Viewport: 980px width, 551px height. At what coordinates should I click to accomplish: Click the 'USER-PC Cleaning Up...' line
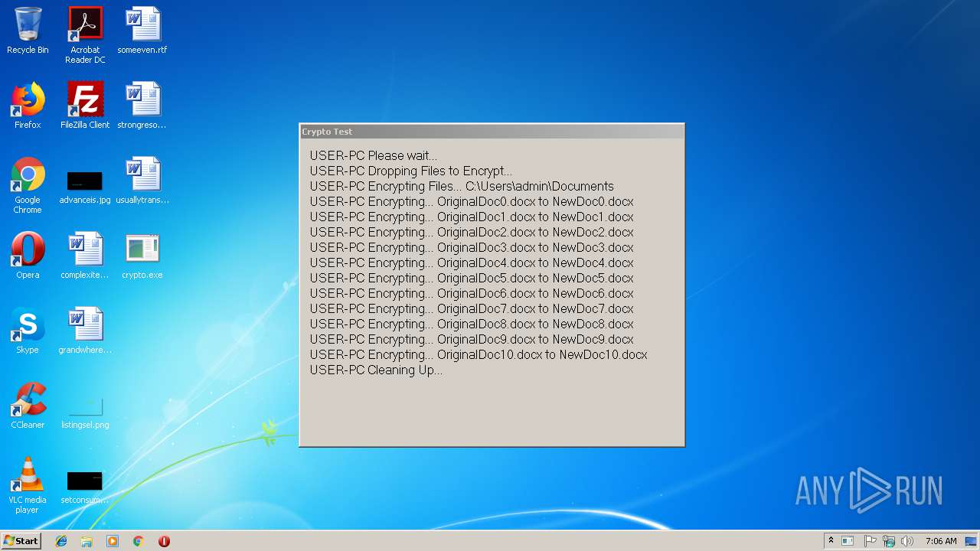376,370
